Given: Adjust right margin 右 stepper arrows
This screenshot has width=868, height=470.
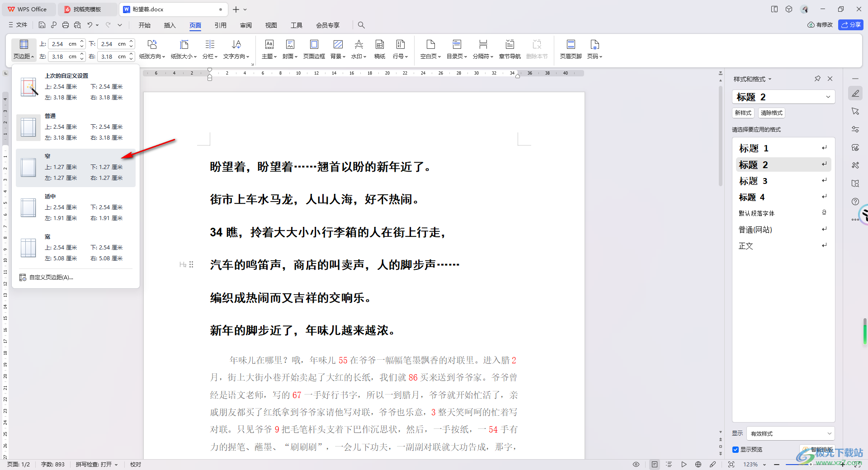Looking at the screenshot, I should click(x=131, y=56).
